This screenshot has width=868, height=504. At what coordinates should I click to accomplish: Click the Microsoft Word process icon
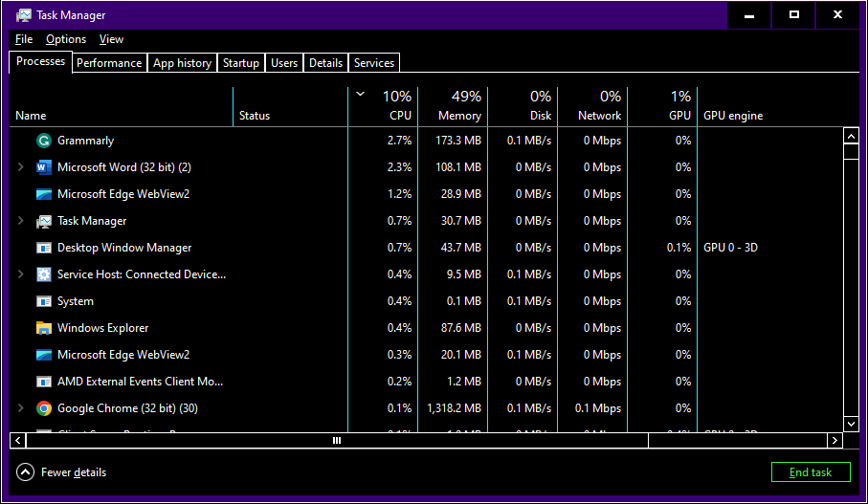[x=44, y=167]
